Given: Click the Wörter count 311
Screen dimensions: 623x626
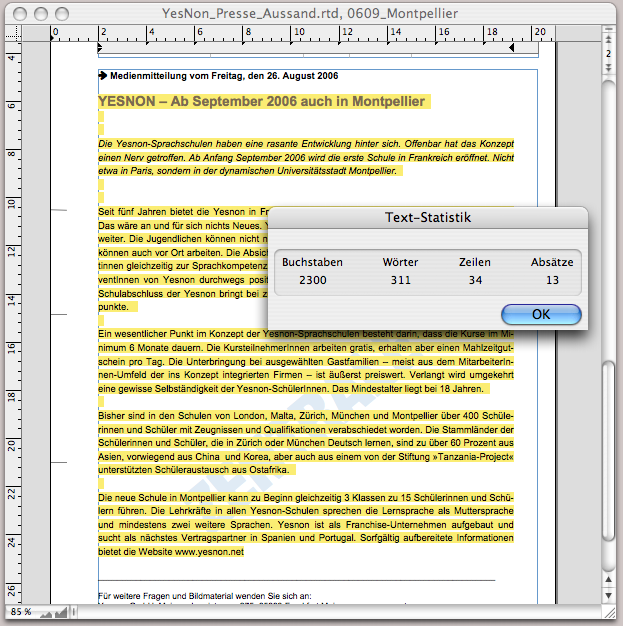Looking at the screenshot, I should point(400,280).
